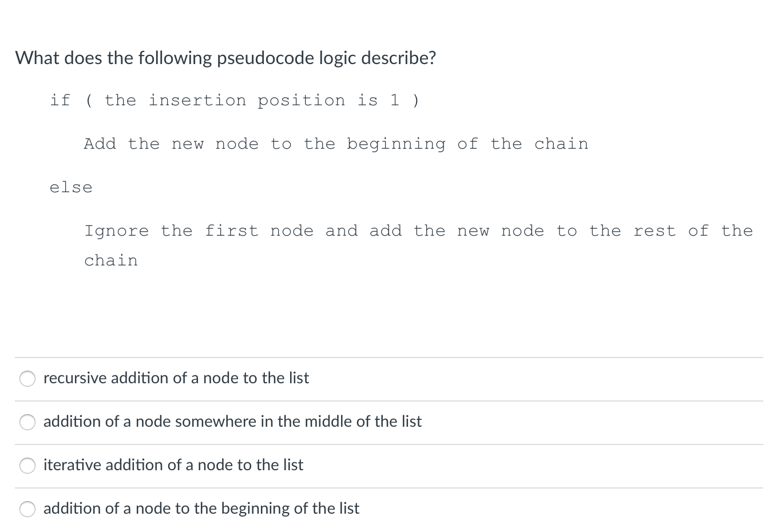Image resolution: width=777 pixels, height=532 pixels.
Task: Select the 'recursive addition of a node' radio button
Action: point(27,378)
